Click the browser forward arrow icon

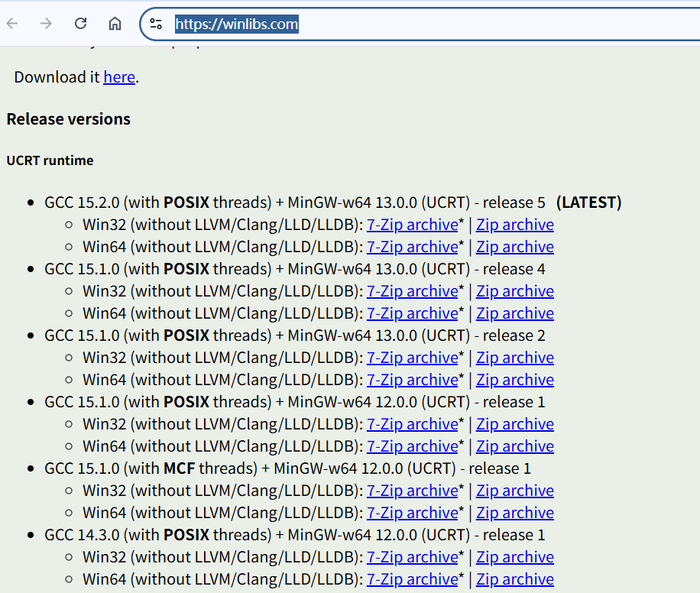[x=46, y=24]
